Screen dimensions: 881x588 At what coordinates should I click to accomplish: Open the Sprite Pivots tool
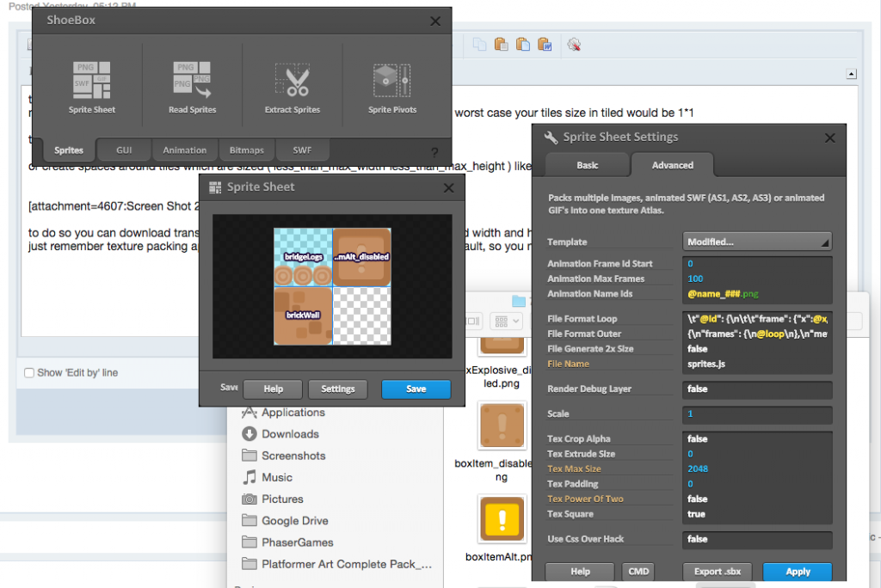click(392, 87)
